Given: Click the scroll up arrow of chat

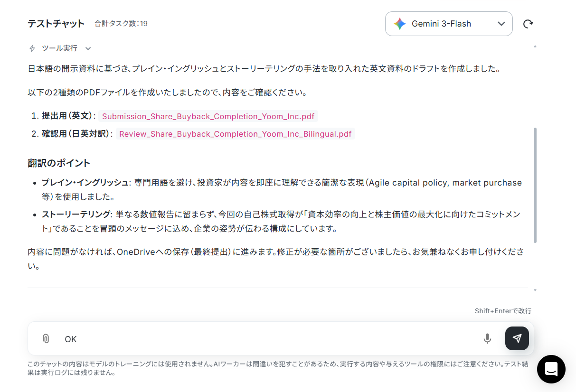Looking at the screenshot, I should point(535,47).
